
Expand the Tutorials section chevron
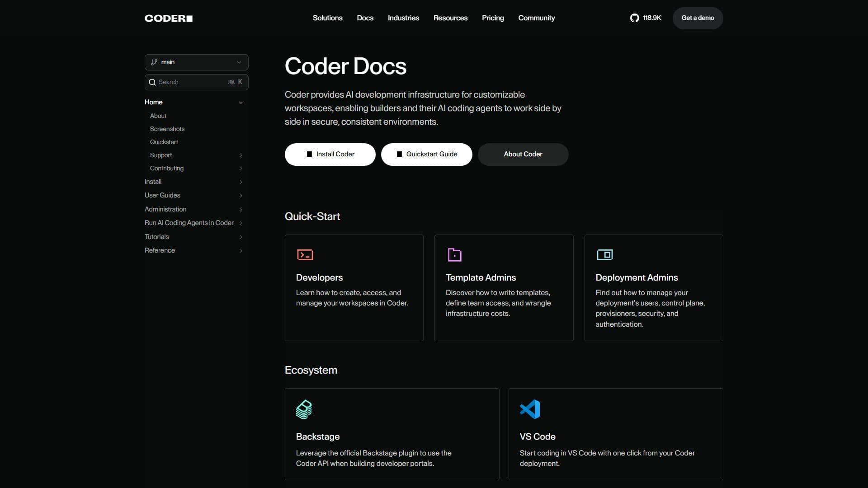tap(241, 237)
